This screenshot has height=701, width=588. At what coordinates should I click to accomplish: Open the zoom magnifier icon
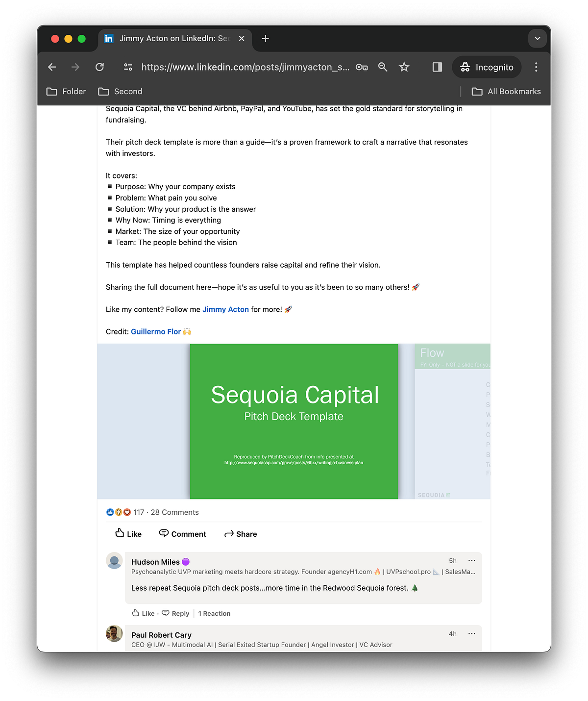[383, 67]
